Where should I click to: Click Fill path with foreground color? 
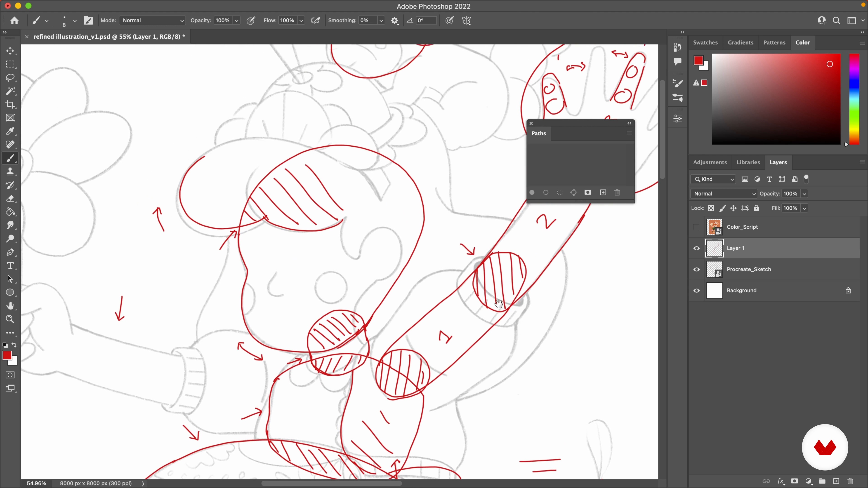pos(532,193)
